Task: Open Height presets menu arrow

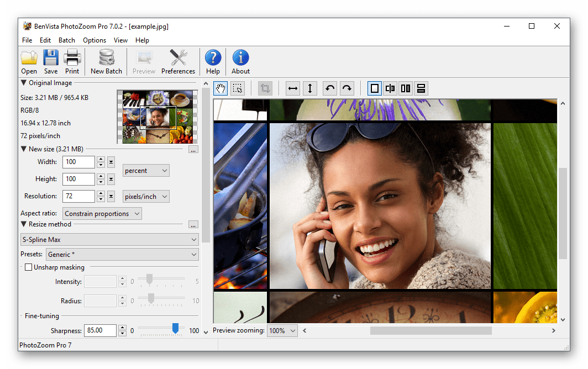Action: (x=111, y=179)
